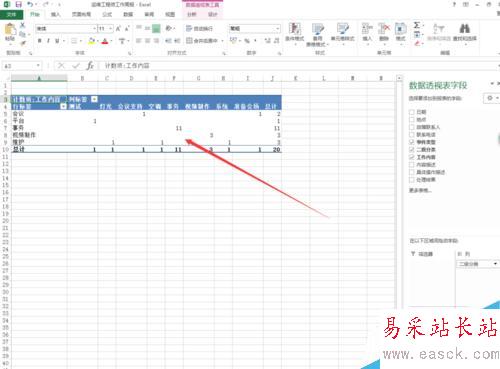Uncheck the sixth checked field checkbox
This screenshot has height=369, width=500.
point(412,149)
